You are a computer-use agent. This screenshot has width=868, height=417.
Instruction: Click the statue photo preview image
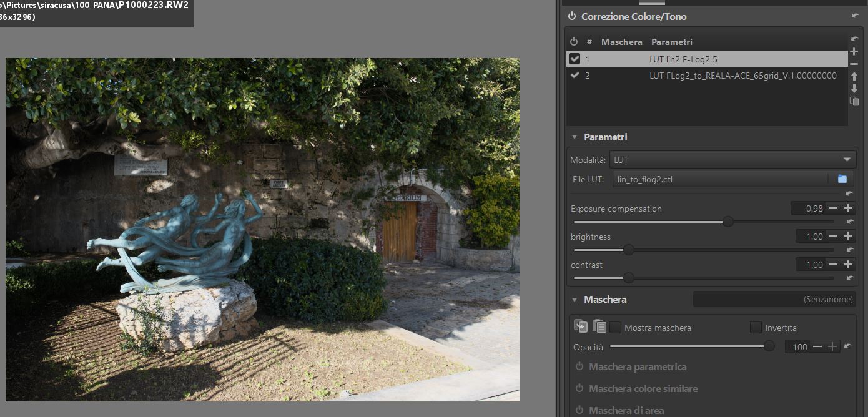[x=262, y=229]
